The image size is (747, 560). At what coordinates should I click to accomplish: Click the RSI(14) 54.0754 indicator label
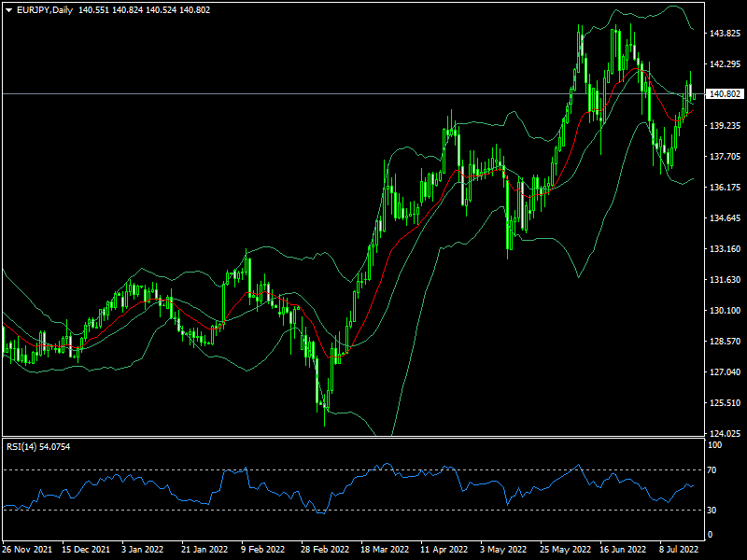point(38,447)
